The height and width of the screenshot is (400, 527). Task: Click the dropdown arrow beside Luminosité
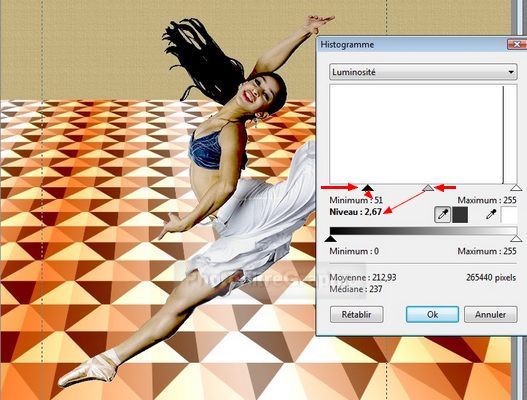(x=511, y=72)
